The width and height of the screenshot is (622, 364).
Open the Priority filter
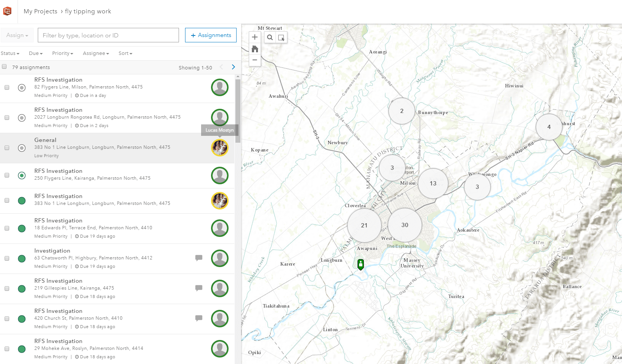pos(62,53)
